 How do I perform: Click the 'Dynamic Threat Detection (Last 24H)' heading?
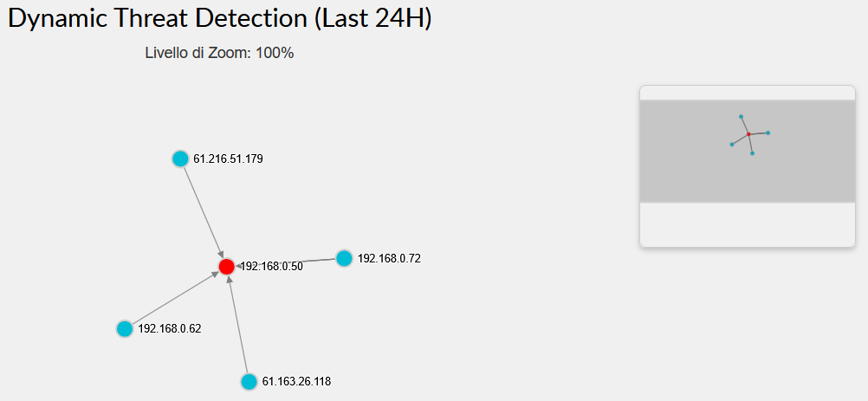(x=220, y=19)
